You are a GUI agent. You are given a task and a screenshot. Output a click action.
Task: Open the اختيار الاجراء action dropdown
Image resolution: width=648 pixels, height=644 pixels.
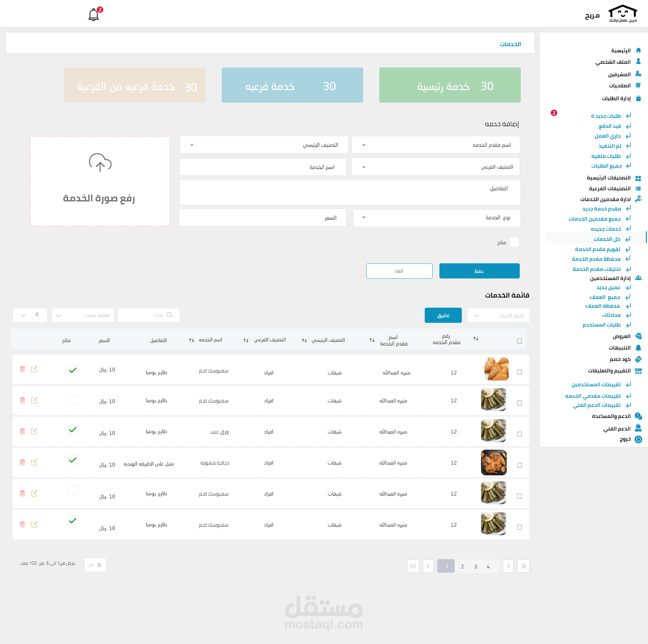498,315
